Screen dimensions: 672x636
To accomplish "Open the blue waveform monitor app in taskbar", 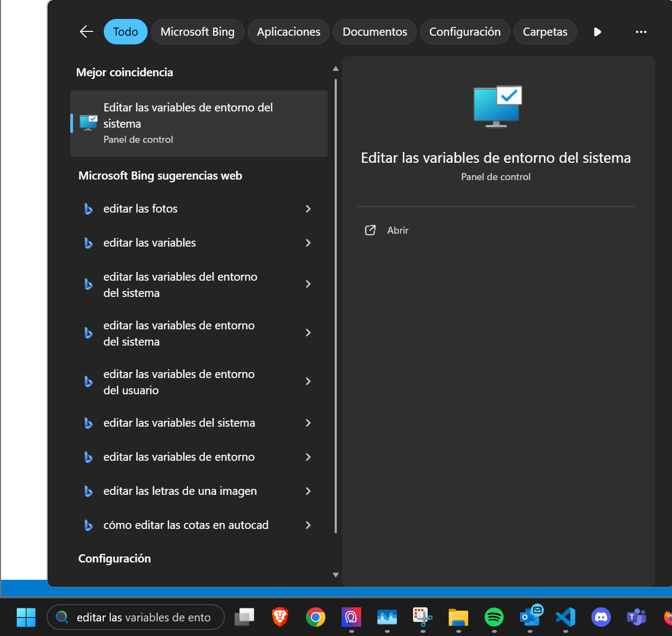I will [387, 617].
